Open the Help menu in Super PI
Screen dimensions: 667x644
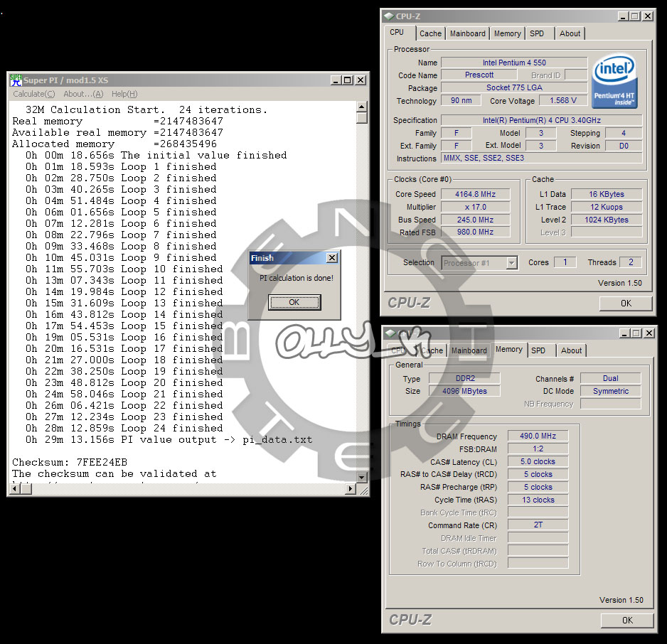(x=124, y=94)
